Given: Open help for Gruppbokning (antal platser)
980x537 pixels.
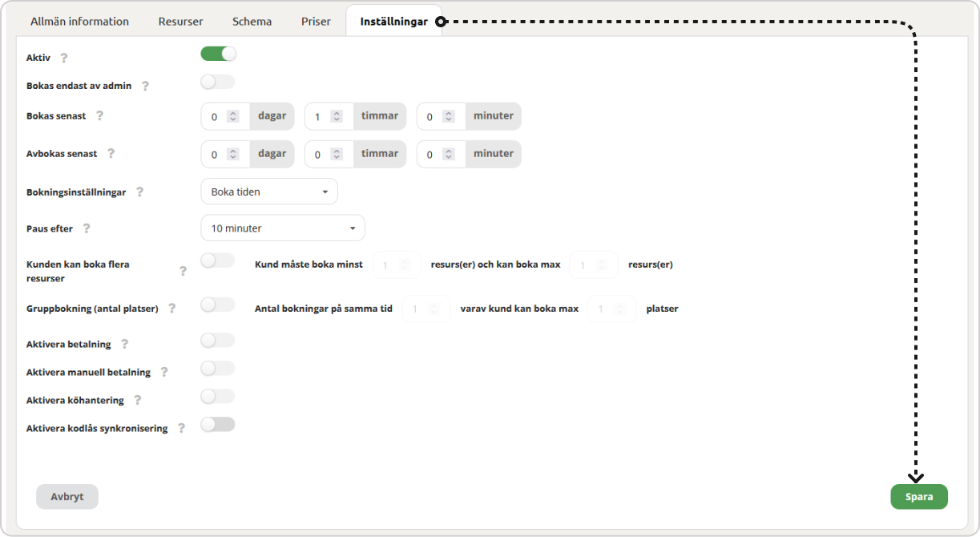Looking at the screenshot, I should (x=171, y=309).
